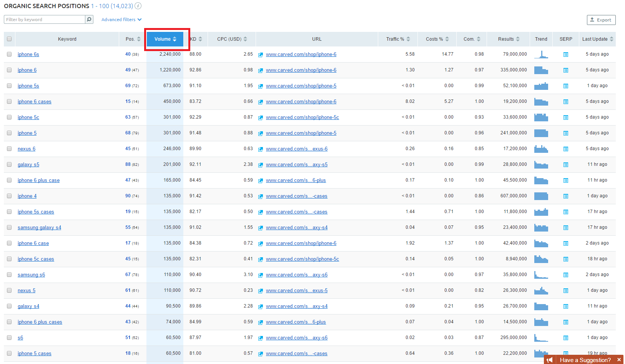
Task: View trend chart for iphone 4
Action: pyautogui.click(x=541, y=196)
